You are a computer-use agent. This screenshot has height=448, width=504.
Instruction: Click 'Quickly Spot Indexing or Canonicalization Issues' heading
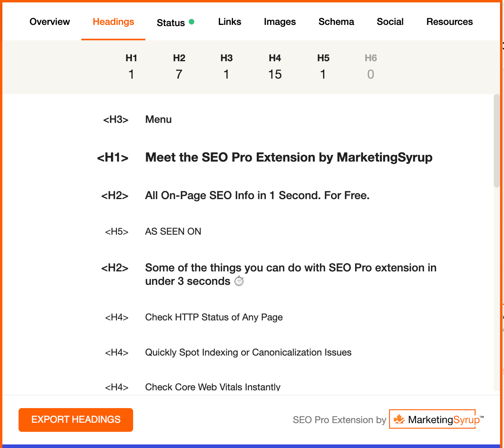[248, 352]
